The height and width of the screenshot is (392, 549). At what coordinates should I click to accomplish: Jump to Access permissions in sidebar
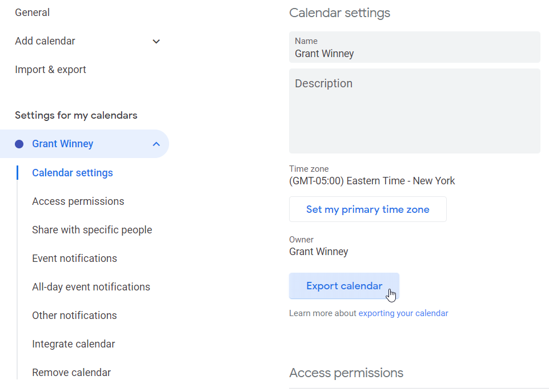78,201
